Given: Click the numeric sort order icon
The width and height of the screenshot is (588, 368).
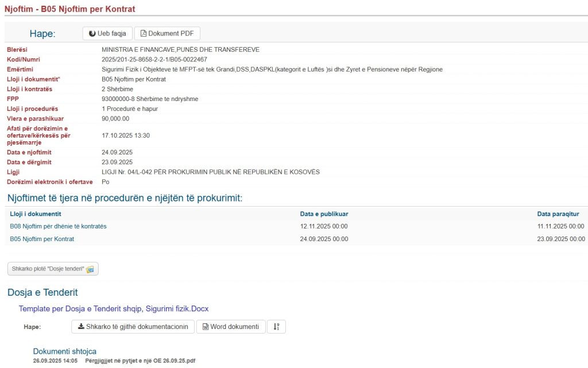Looking at the screenshot, I should pyautogui.click(x=276, y=327).
